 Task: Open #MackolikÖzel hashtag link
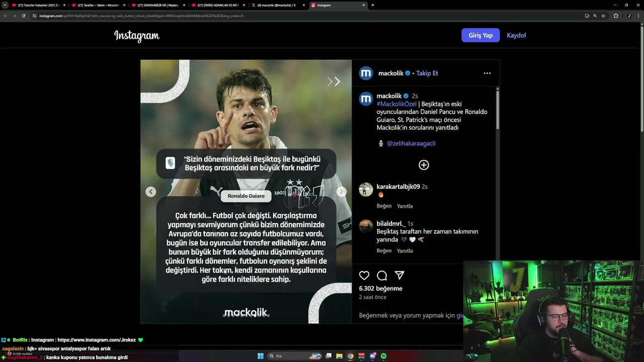[396, 104]
